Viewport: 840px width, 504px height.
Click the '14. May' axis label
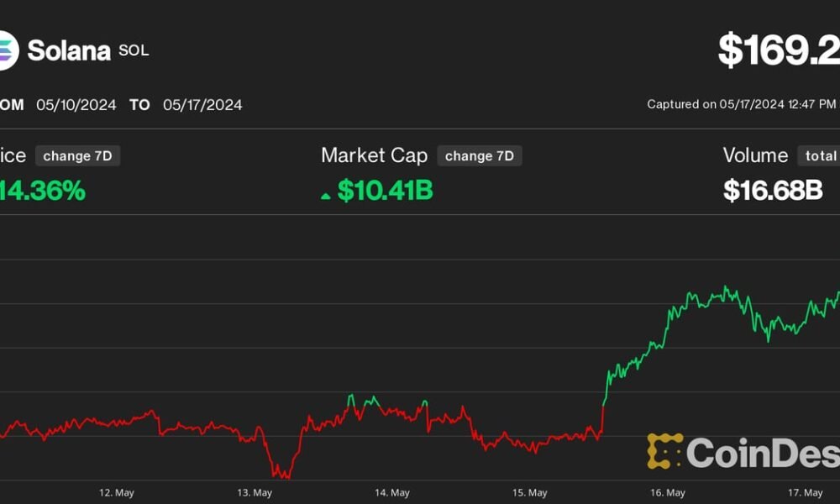pyautogui.click(x=391, y=492)
